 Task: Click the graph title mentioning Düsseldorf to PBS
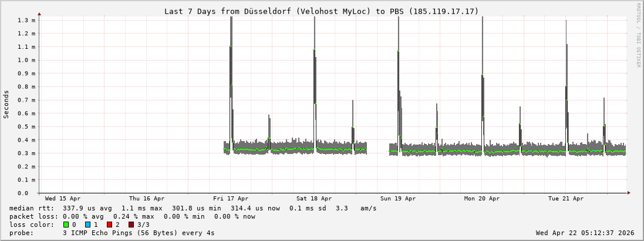pos(321,11)
